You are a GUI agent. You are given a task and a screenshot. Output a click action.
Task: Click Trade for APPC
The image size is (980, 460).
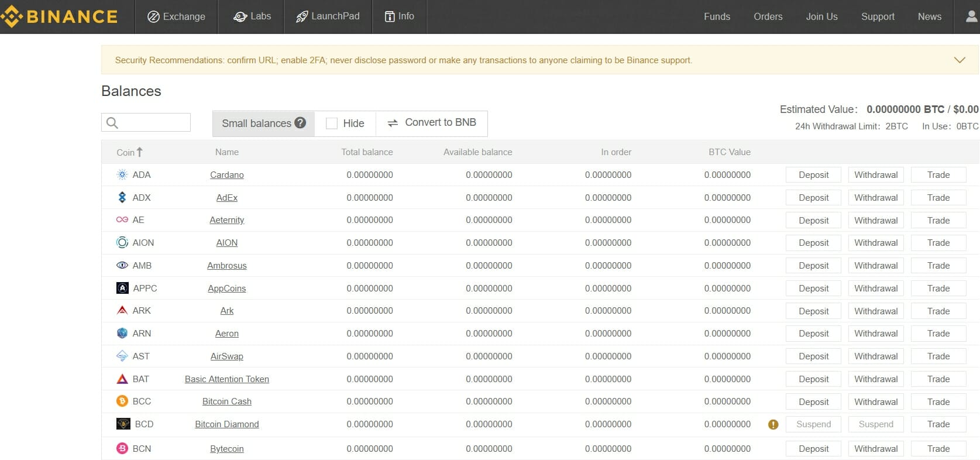[938, 288]
